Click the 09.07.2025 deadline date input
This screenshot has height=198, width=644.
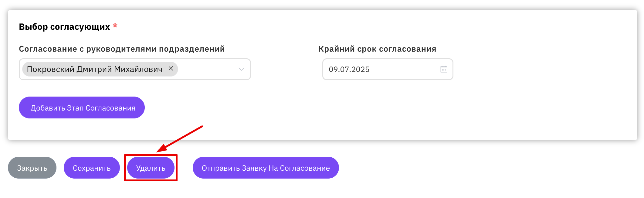pos(388,69)
